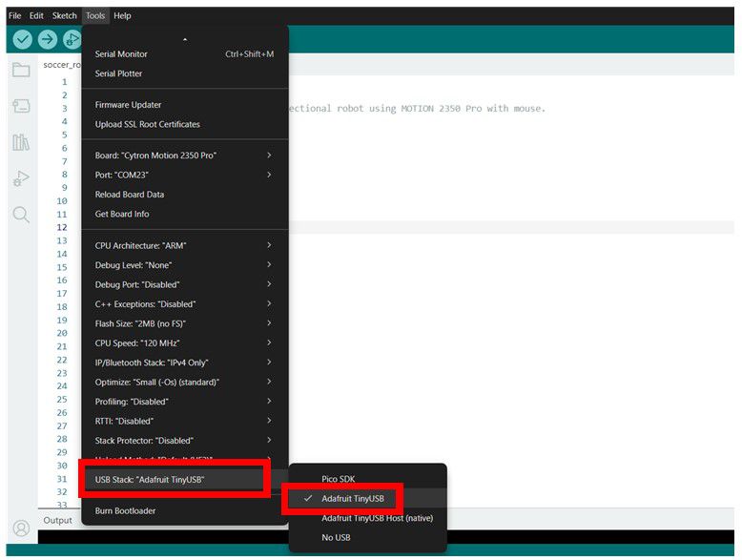This screenshot has height=560, width=742.
Task: Open Serial Monitor from Tools menu
Action: pyautogui.click(x=121, y=54)
